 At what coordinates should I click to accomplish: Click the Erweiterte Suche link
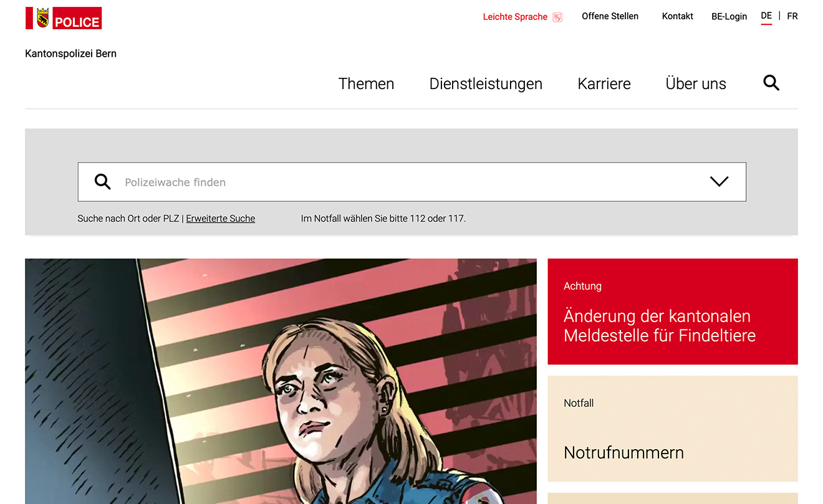(x=221, y=219)
